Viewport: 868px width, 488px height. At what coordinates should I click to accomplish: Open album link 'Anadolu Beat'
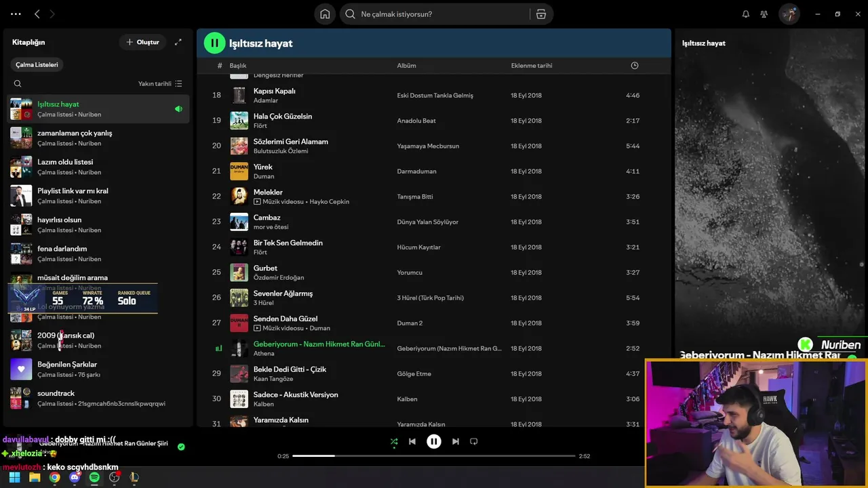pos(416,121)
